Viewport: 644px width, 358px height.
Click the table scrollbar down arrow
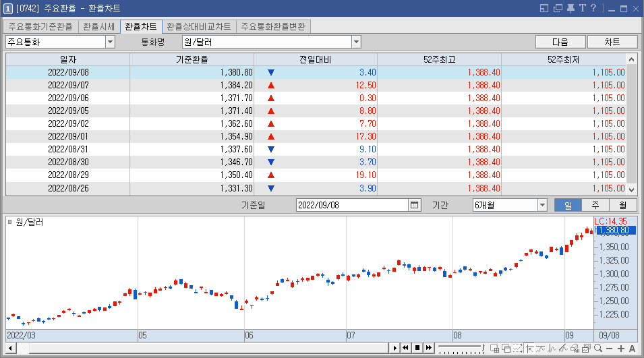pos(631,189)
